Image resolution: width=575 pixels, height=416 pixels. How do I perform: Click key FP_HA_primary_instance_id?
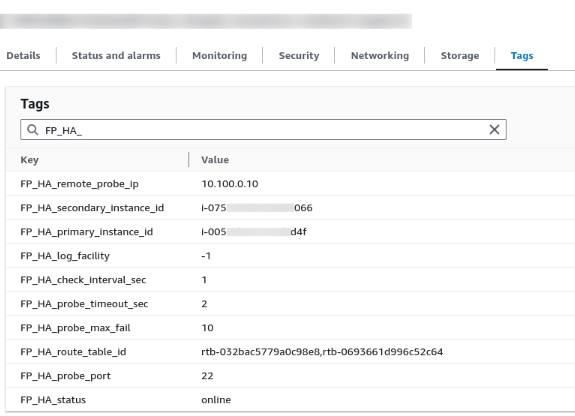coord(87,232)
